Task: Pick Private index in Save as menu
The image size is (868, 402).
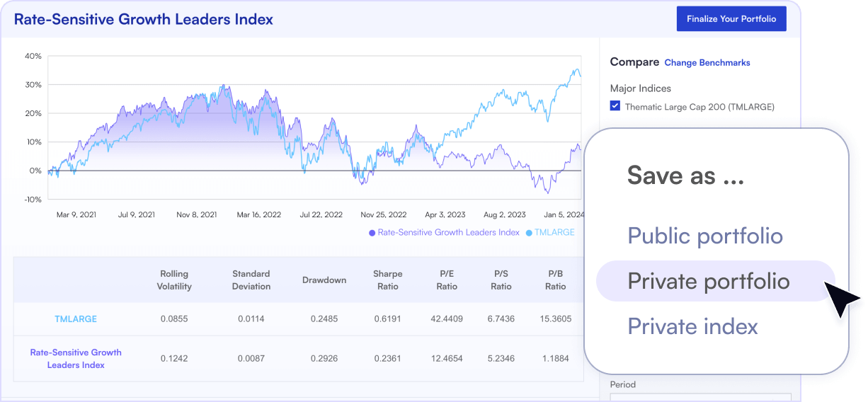Action: [x=692, y=326]
